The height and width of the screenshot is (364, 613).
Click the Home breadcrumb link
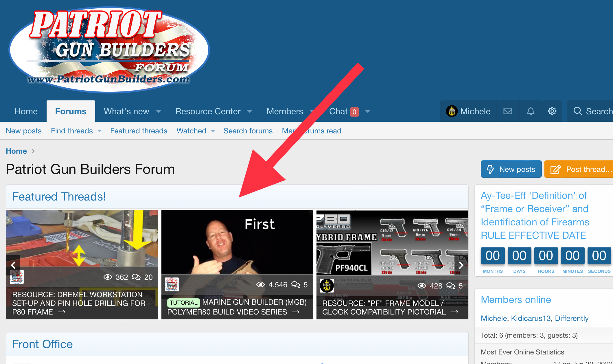tap(16, 151)
